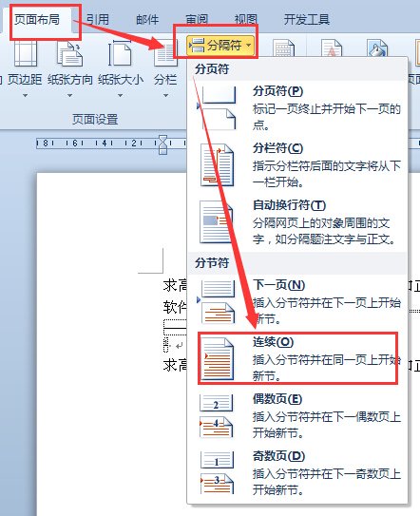Select 偶数页(E) even page break
420x516 pixels.
coord(297,415)
